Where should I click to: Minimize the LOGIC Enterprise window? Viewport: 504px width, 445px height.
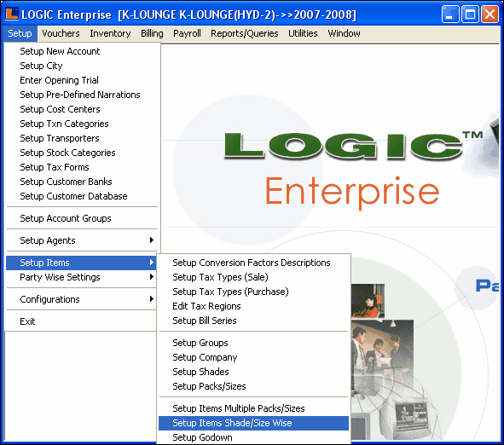450,14
